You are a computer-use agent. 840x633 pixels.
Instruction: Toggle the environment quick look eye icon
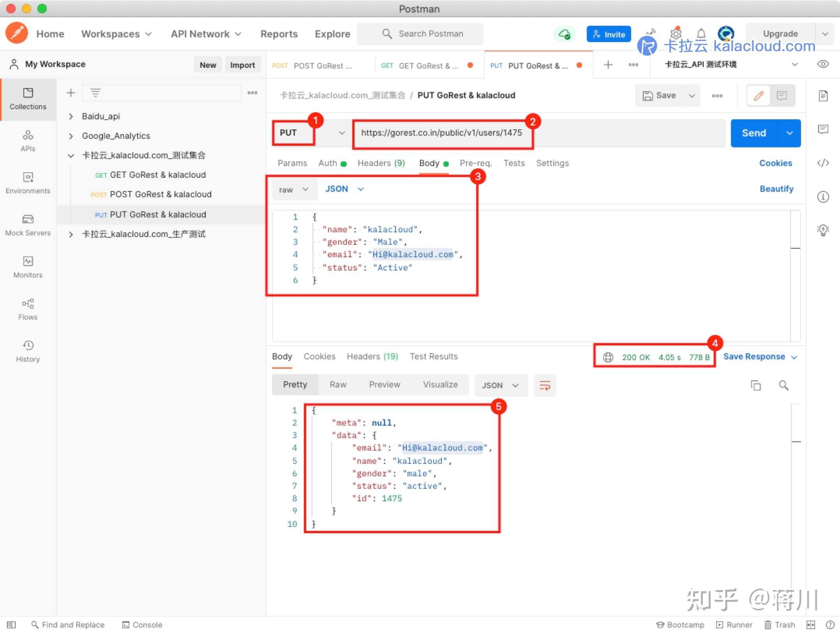pyautogui.click(x=823, y=64)
